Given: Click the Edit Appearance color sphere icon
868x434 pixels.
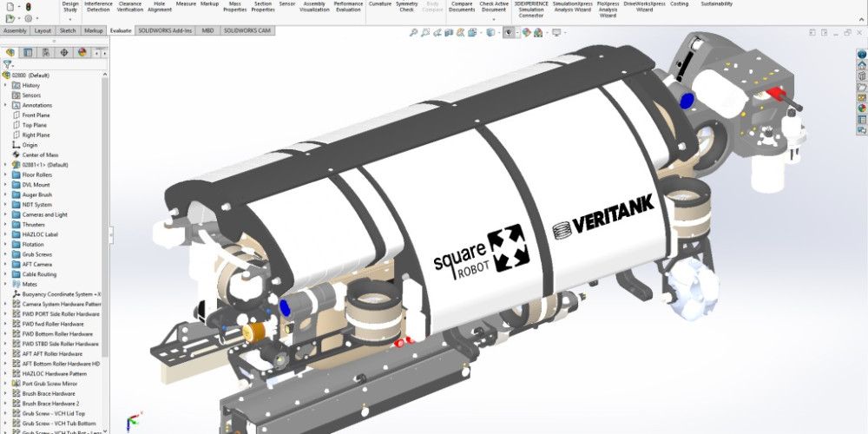Looking at the screenshot, I should coord(527,33).
